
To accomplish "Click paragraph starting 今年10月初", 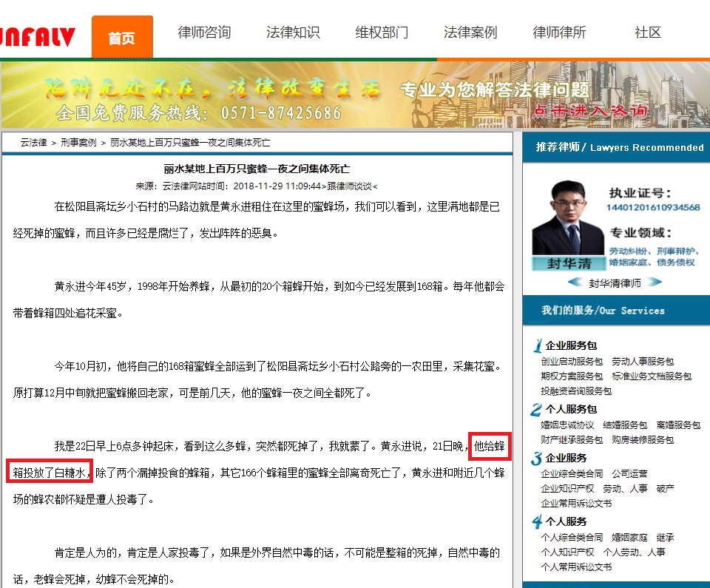I will [258, 379].
